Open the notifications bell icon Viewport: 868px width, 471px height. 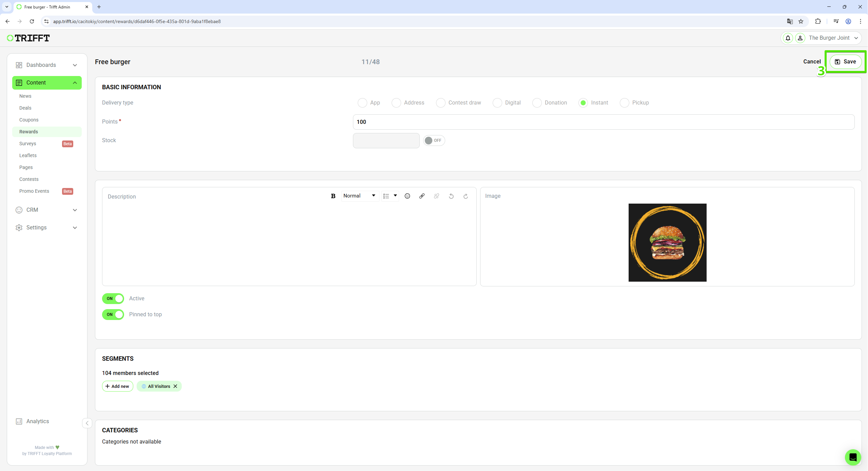[788, 38]
